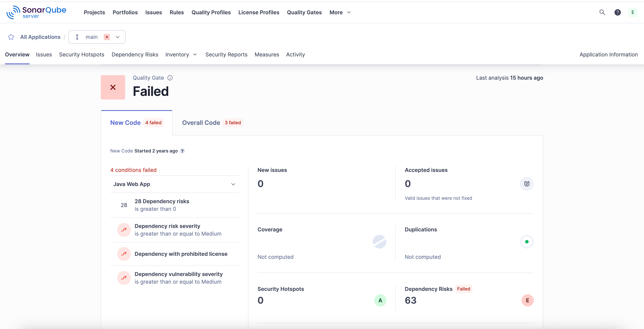This screenshot has height=329, width=644.
Task: Click the Quality Gate info icon
Action: click(170, 78)
